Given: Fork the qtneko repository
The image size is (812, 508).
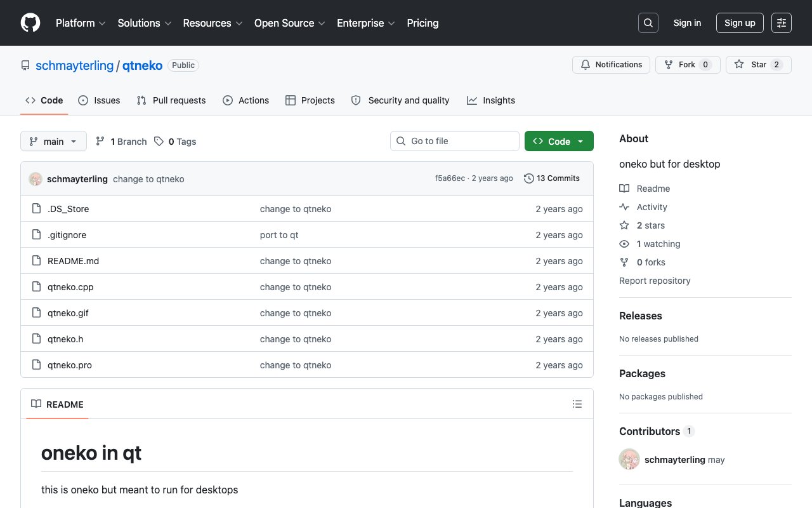Looking at the screenshot, I should [x=688, y=65].
